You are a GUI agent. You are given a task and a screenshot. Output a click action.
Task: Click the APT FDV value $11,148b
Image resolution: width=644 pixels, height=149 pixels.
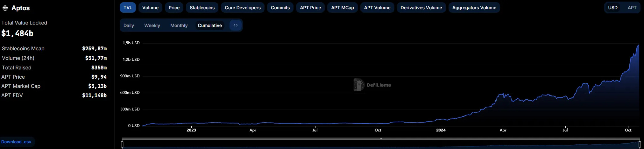[x=94, y=95]
